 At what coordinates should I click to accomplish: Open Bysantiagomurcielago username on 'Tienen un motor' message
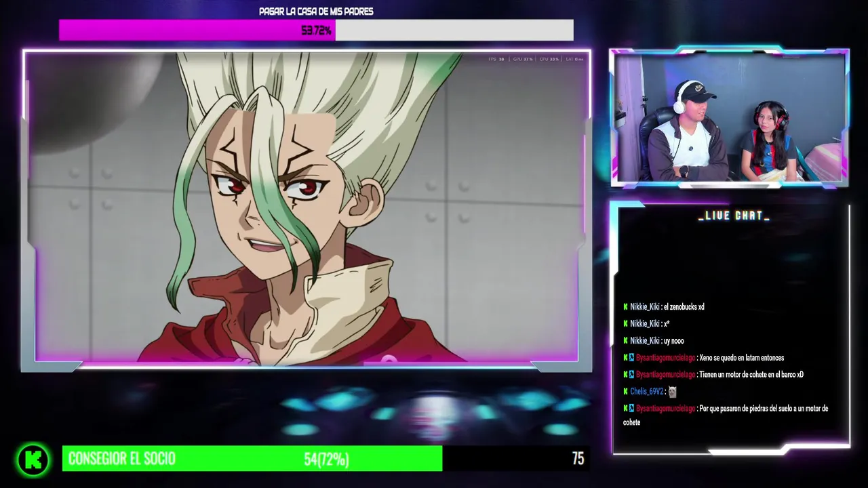pyautogui.click(x=665, y=375)
